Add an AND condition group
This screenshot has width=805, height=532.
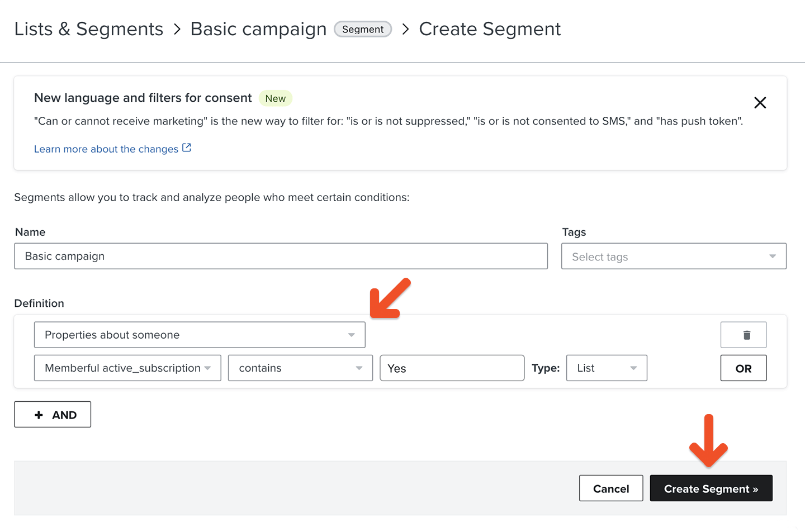(53, 415)
